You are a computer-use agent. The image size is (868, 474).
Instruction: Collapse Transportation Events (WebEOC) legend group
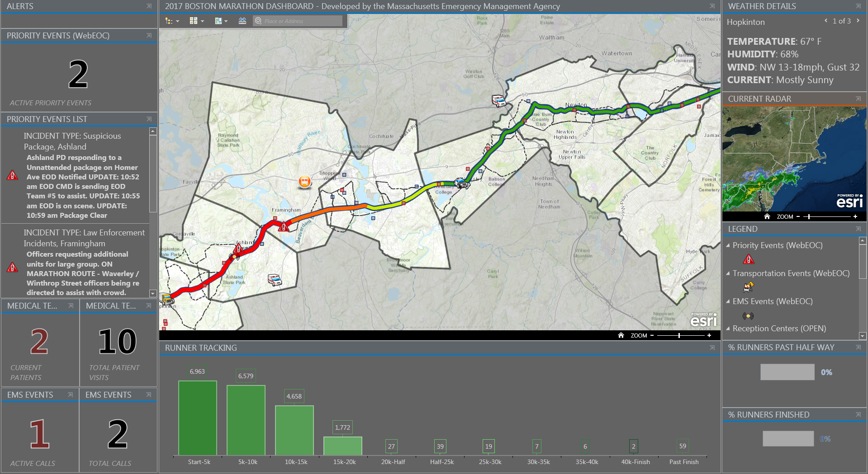(728, 273)
